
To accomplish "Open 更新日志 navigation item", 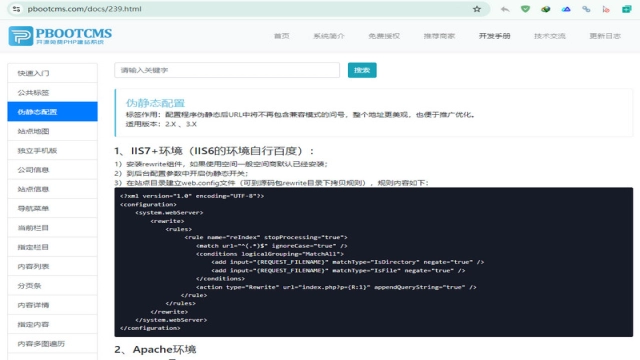I will click(605, 36).
